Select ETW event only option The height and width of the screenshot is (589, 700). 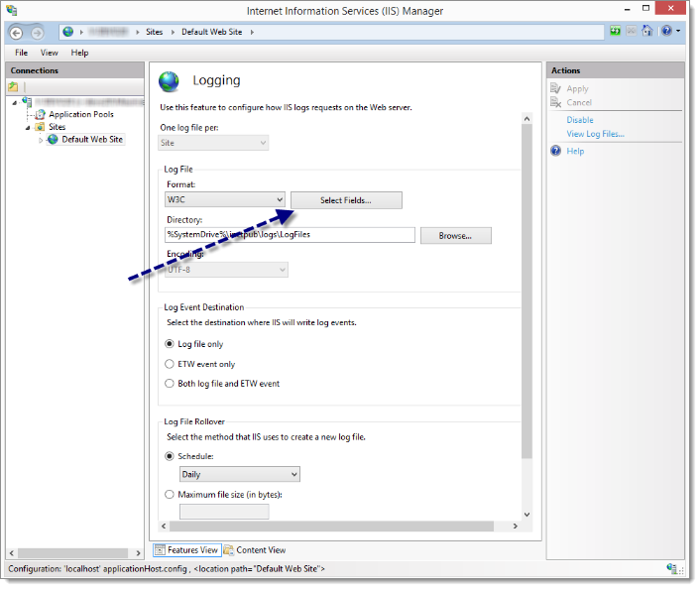pyautogui.click(x=169, y=364)
